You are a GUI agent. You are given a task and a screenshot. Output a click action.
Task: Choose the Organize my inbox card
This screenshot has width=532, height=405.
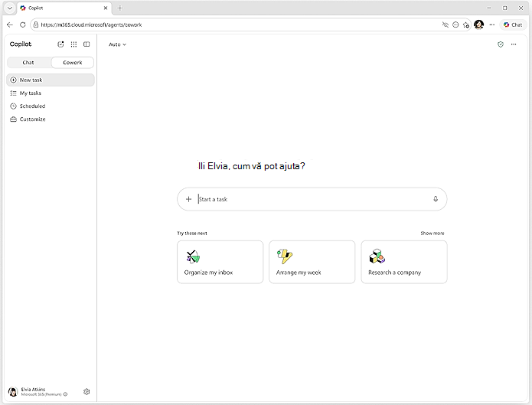(220, 262)
